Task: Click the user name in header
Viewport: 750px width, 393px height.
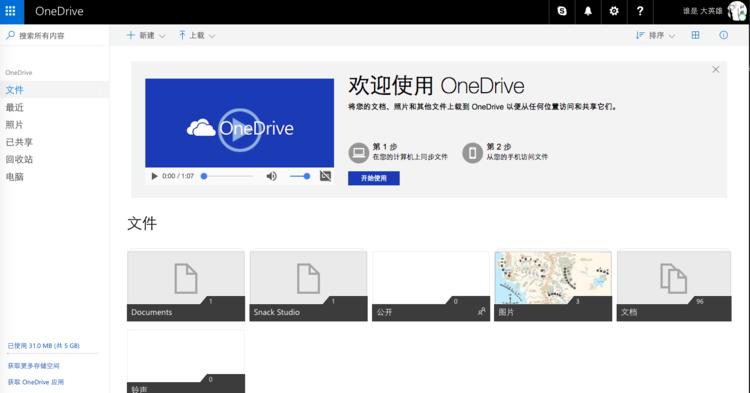Action: pyautogui.click(x=703, y=11)
